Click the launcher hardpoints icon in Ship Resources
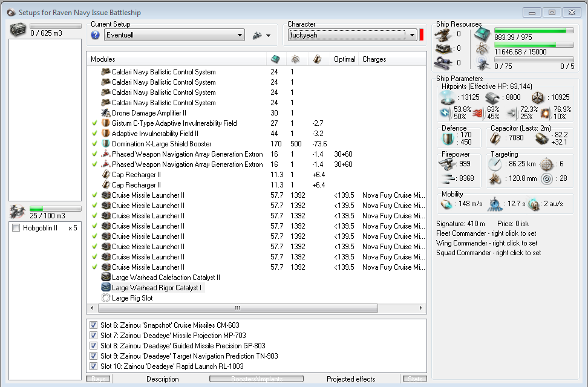 [x=443, y=49]
